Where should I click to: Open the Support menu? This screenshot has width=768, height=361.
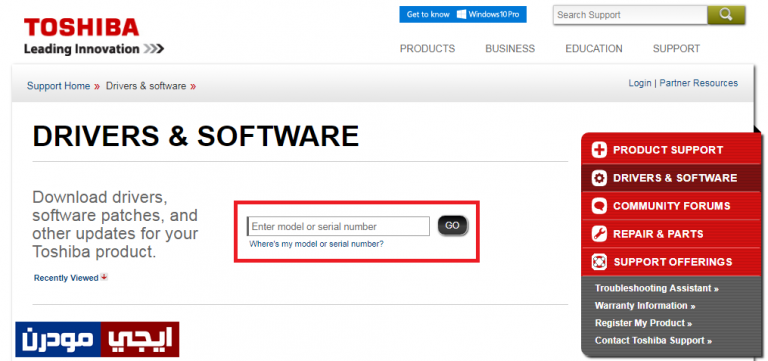(676, 48)
